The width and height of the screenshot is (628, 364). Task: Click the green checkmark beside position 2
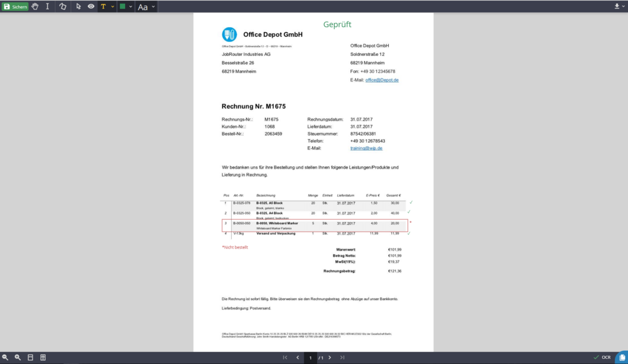tap(409, 212)
